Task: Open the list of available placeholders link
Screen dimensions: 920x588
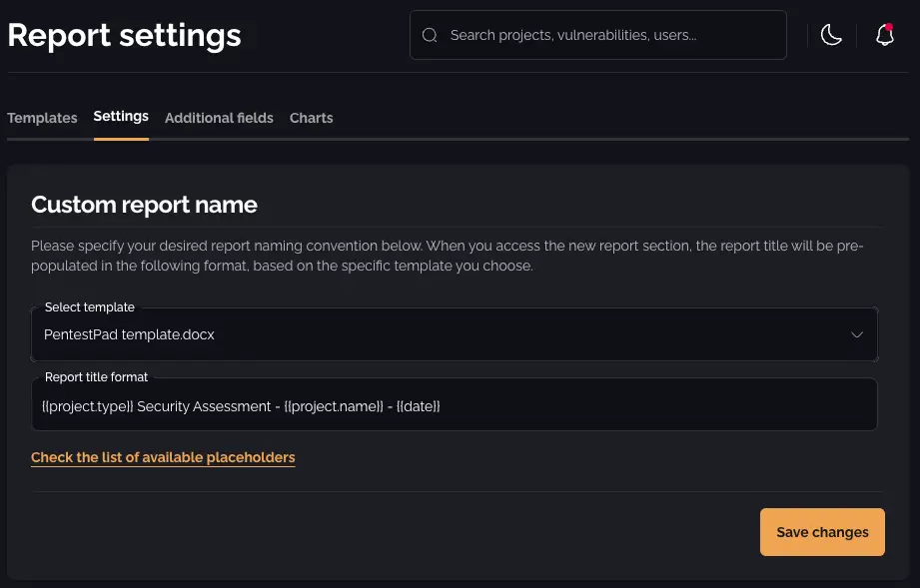Action: click(163, 457)
